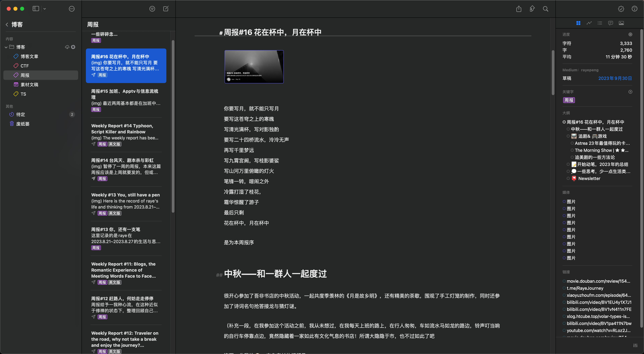644x354 pixels.
Task: Toggle the sidebar visibility icon
Action: point(35,9)
